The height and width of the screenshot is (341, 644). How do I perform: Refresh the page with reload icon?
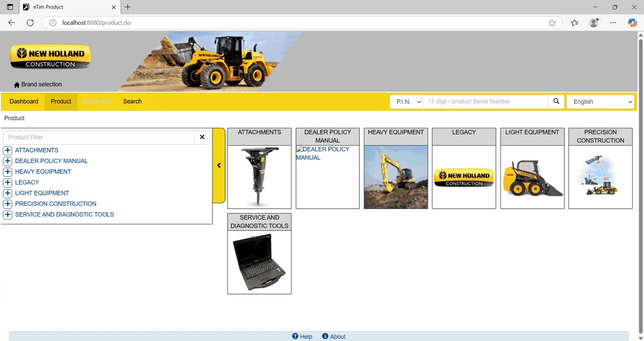(x=30, y=23)
